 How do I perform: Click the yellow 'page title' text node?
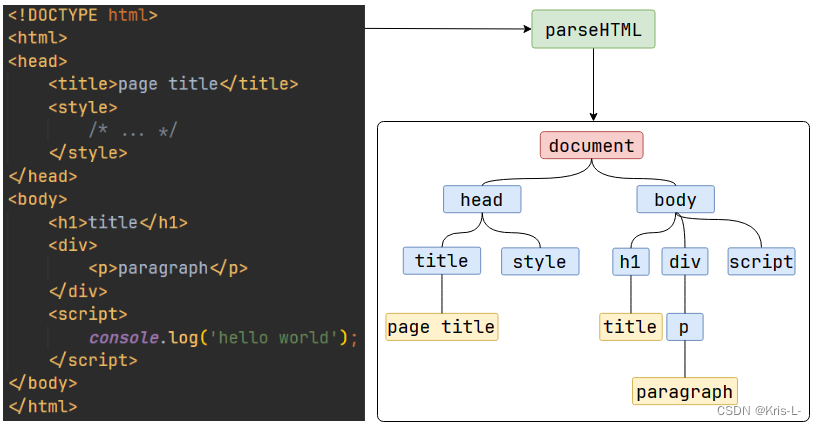click(441, 327)
